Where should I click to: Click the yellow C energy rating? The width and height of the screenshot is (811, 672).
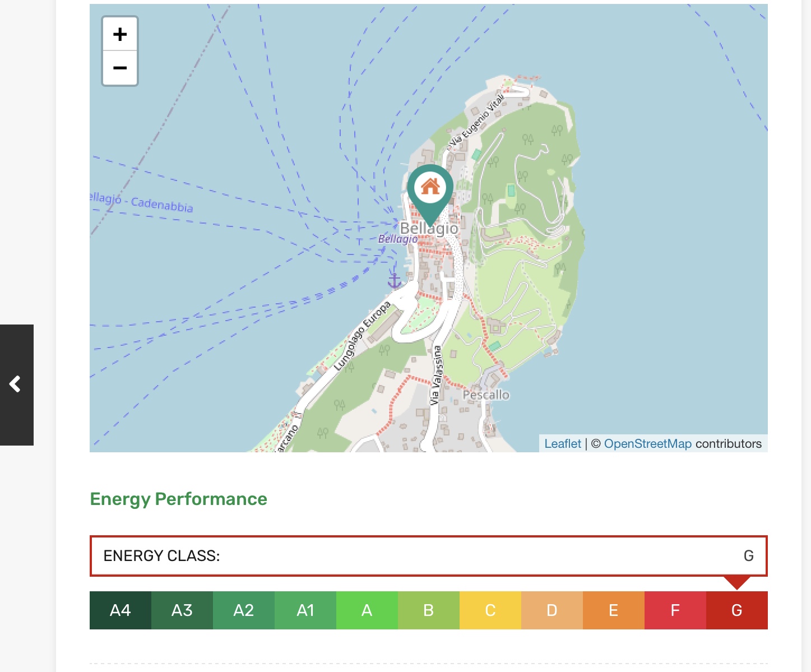[490, 610]
